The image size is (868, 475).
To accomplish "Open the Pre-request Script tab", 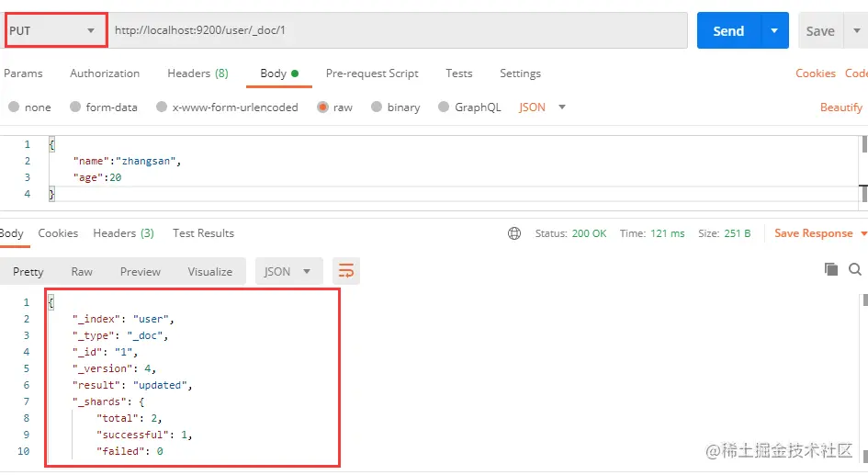I will pyautogui.click(x=372, y=74).
